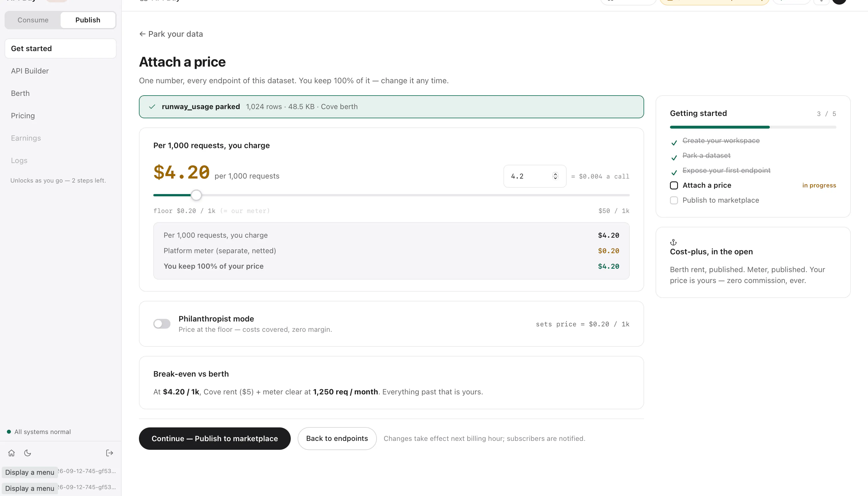Click the 4.2 price input field
Screen dimensions: 868x496
coord(535,176)
